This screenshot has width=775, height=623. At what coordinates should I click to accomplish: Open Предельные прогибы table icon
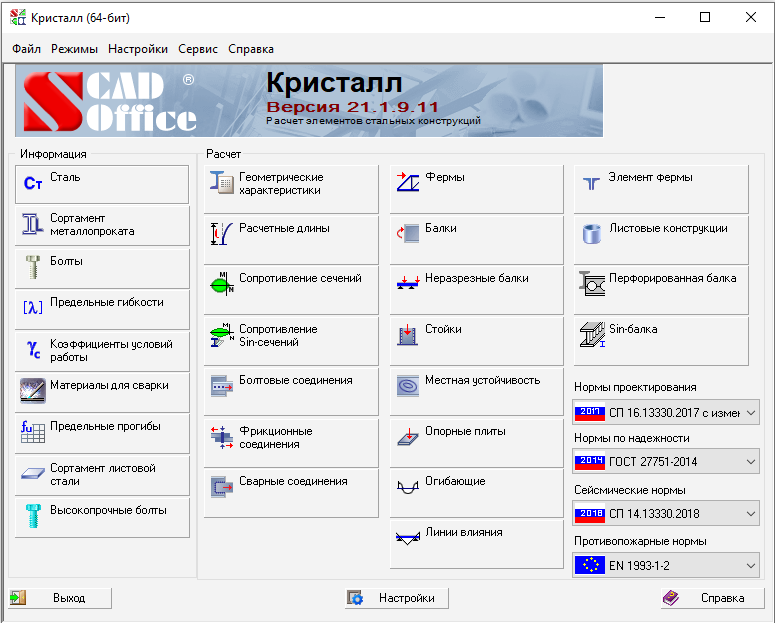33,432
